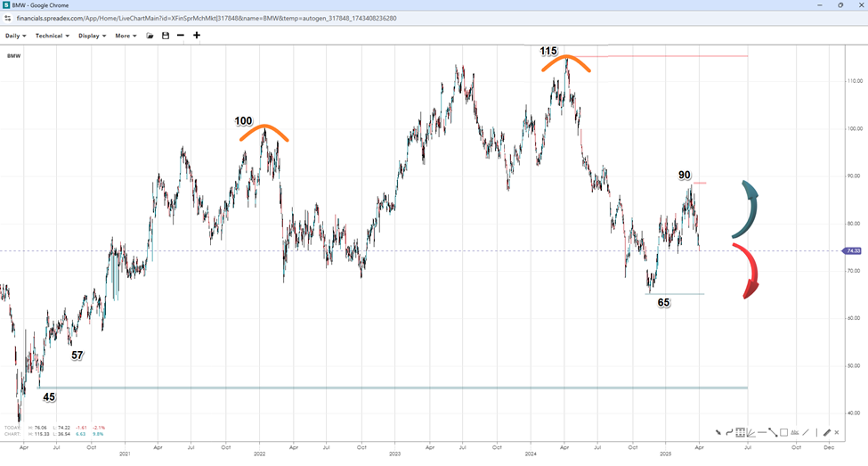Select the curved line drawing tool

pyautogui.click(x=729, y=432)
